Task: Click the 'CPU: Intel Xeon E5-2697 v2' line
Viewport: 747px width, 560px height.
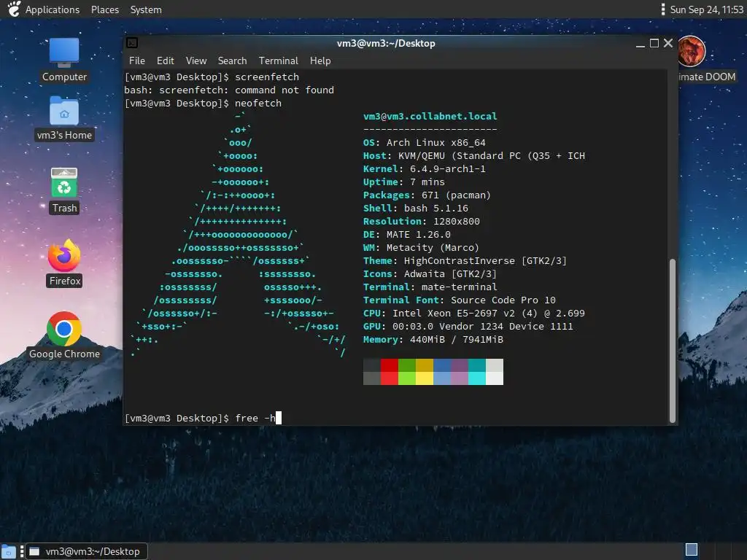Action: (473, 314)
